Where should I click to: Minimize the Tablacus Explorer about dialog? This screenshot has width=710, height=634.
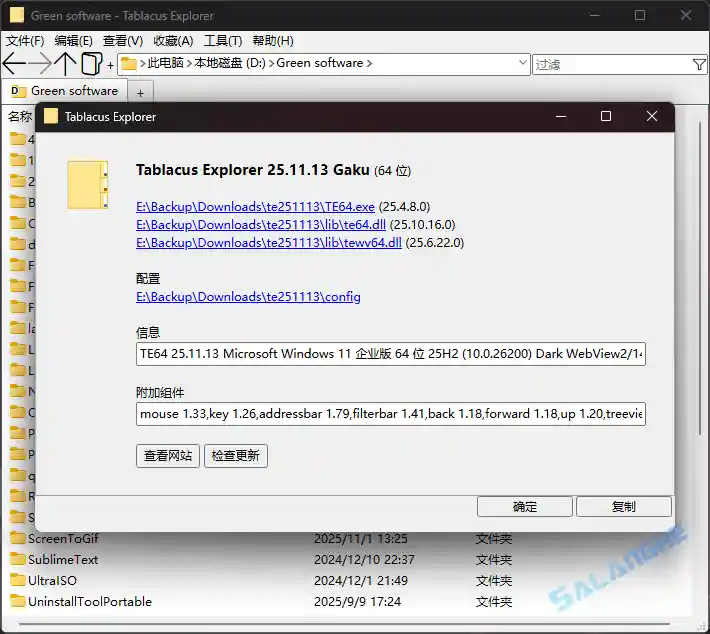click(561, 116)
